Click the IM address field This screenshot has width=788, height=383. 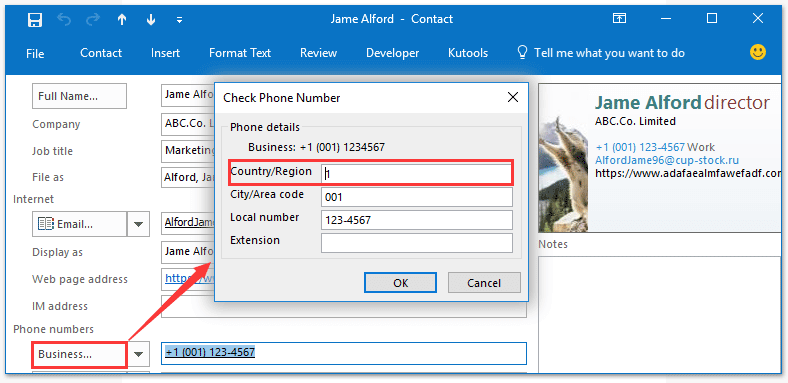344,306
